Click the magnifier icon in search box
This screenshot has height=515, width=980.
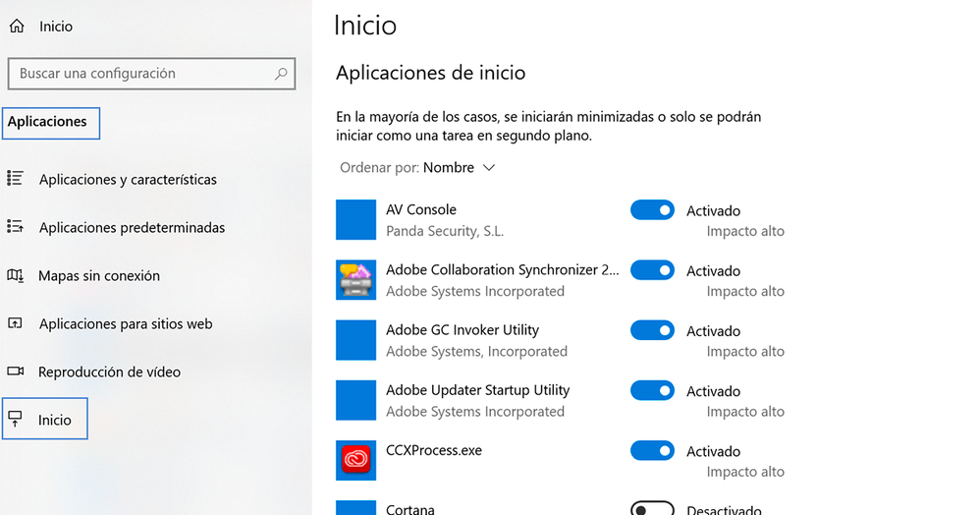point(281,74)
